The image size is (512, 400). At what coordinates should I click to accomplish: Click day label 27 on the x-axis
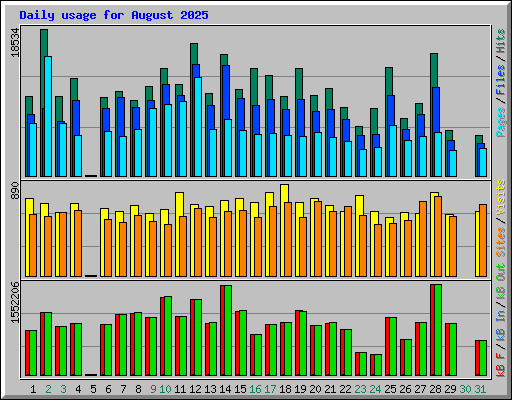(x=420, y=389)
